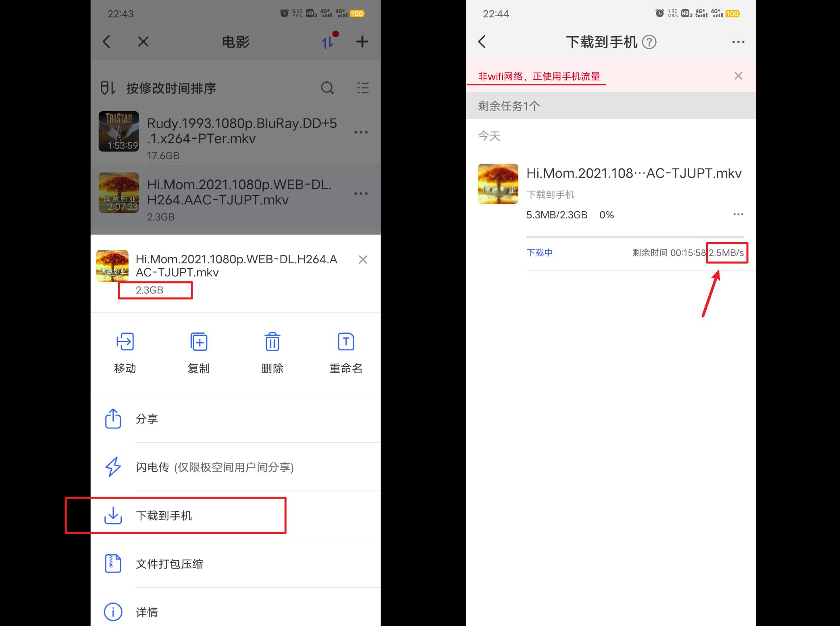Tap the 删除 (Delete) icon

pyautogui.click(x=272, y=341)
